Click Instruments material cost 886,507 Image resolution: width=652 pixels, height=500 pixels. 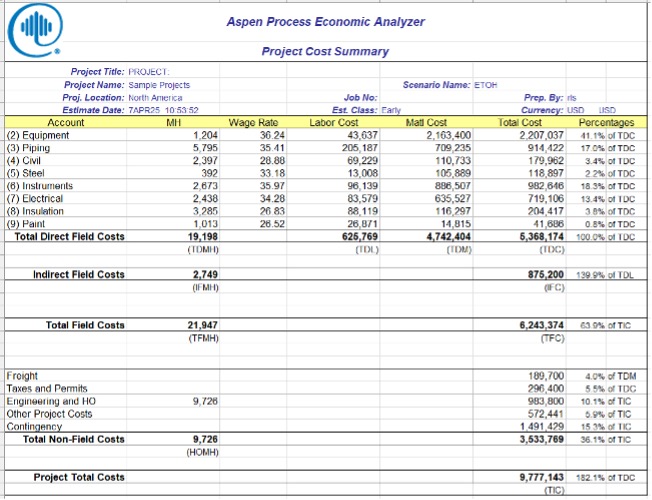pyautogui.click(x=453, y=186)
